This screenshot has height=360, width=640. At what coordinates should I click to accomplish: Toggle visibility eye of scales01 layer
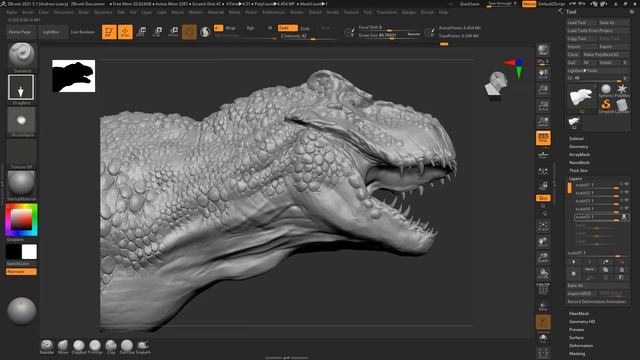627,184
